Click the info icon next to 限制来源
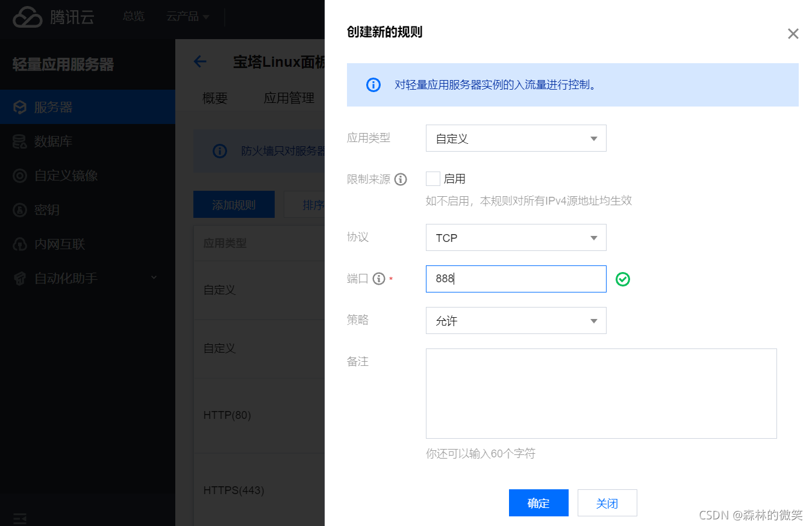This screenshot has height=526, width=812. (401, 179)
